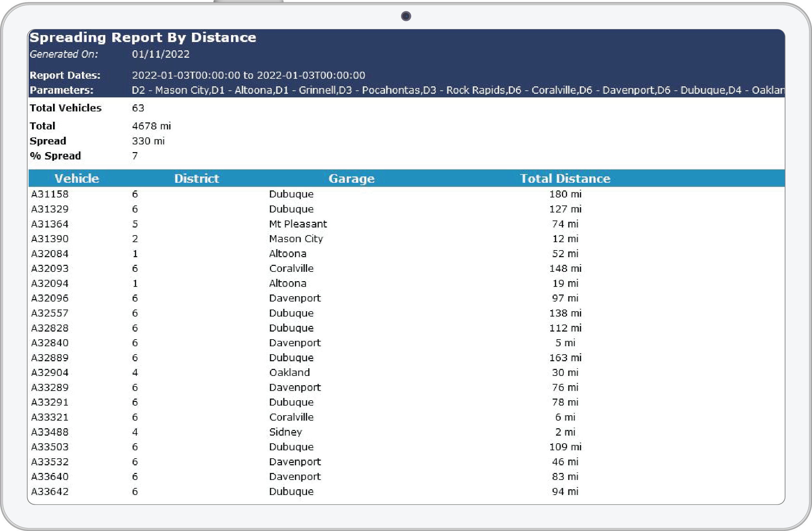Select the generated date 01/11/2022

coord(161,54)
